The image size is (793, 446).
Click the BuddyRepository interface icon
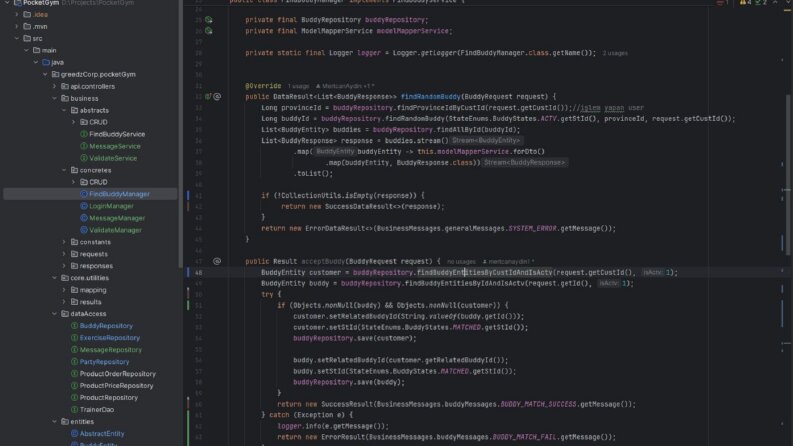point(74,326)
